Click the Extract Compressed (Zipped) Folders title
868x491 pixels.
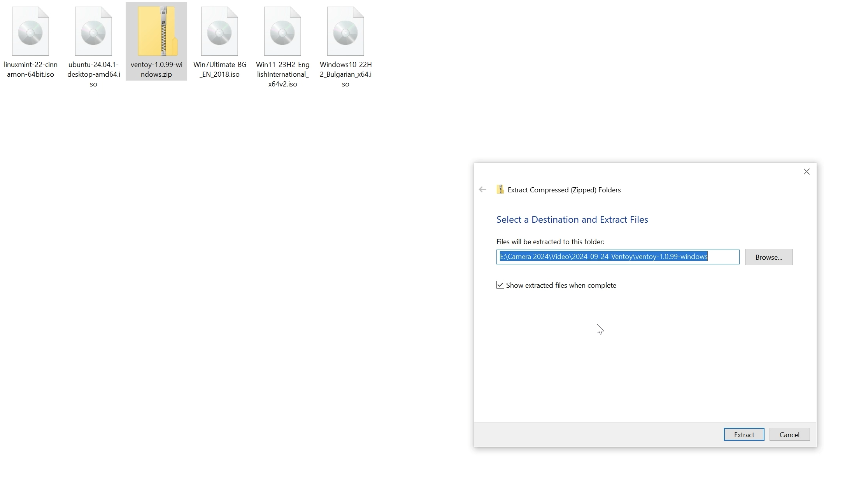(564, 190)
